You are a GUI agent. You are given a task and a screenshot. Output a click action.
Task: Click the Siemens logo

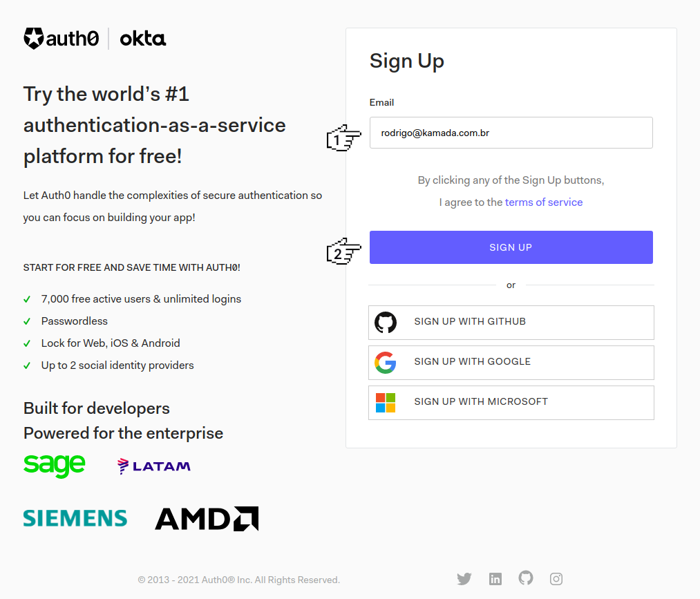(75, 518)
